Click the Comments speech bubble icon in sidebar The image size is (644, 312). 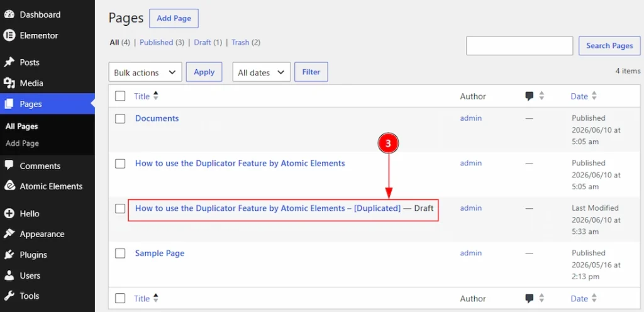coord(9,165)
